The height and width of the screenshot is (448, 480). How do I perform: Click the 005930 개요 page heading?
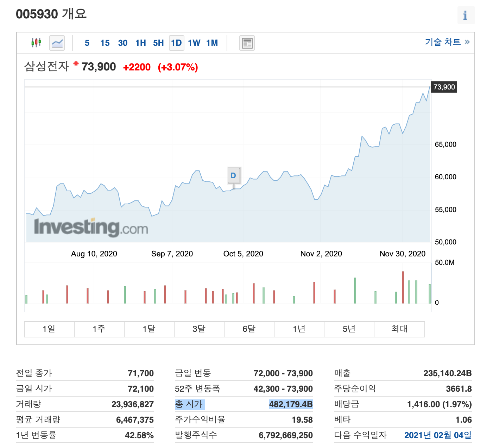51,14
